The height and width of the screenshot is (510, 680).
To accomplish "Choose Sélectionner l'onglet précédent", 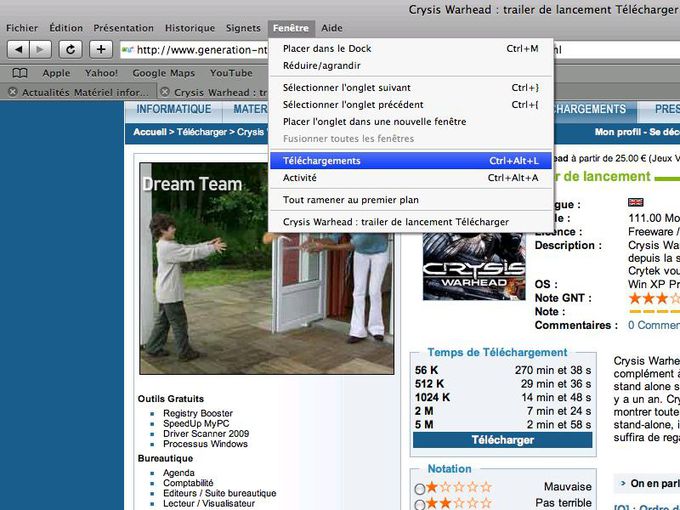I will [x=411, y=105].
